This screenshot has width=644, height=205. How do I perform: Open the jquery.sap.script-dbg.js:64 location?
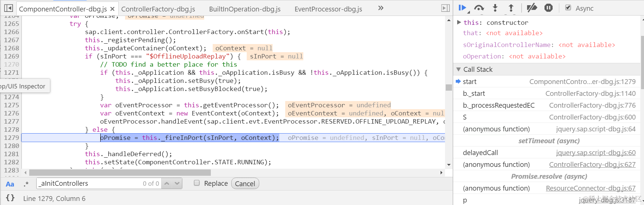coord(596,129)
